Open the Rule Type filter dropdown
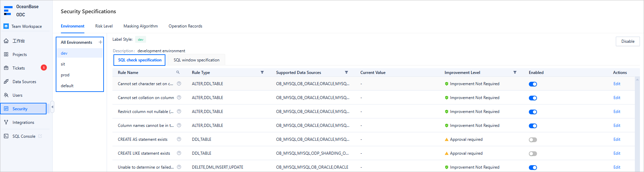 pos(262,72)
